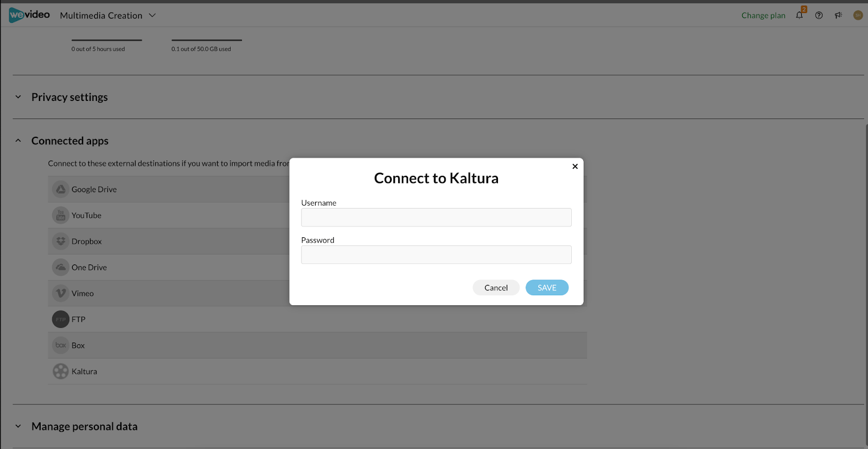Select the Vimeo label
The image size is (868, 449).
82,294
